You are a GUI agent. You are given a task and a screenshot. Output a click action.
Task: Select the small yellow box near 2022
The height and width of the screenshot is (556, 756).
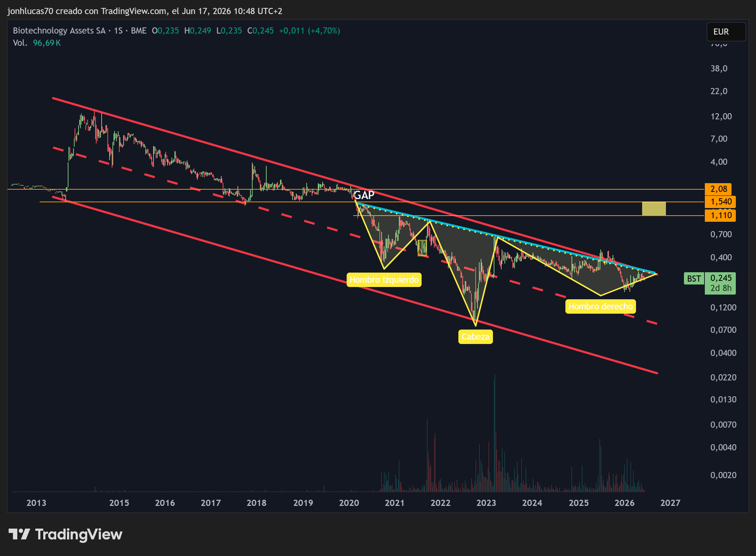[x=422, y=248]
